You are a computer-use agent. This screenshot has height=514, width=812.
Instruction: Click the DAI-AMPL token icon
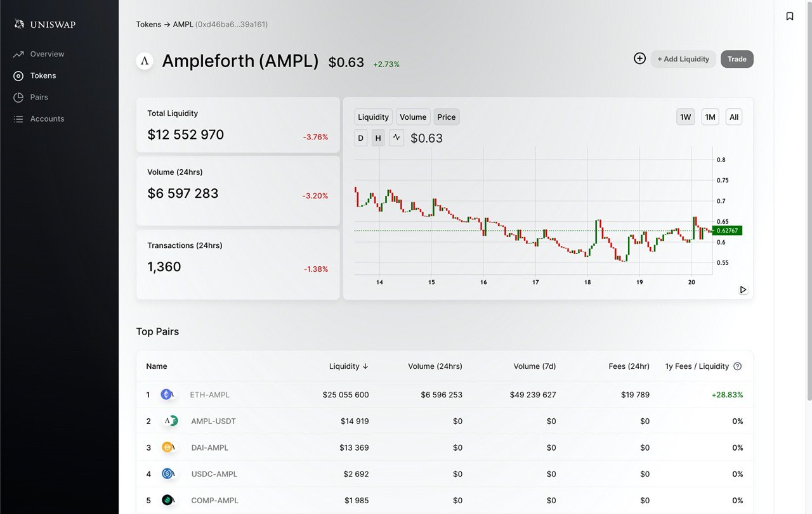[168, 447]
